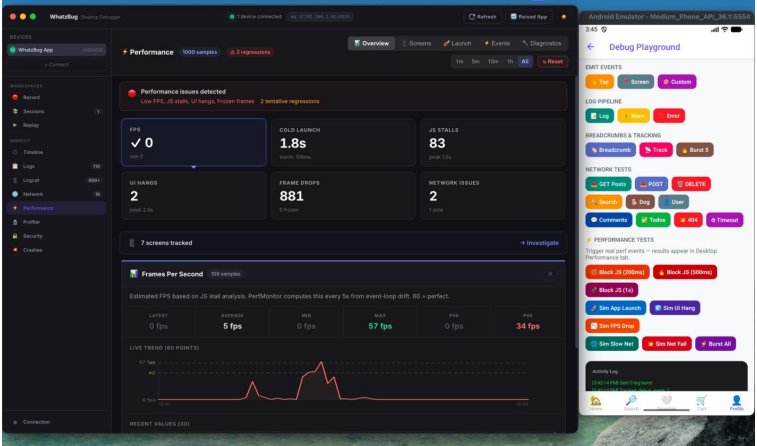The width and height of the screenshot is (757, 446).
Task: Open the Timeline inspector
Action: coord(56,152)
